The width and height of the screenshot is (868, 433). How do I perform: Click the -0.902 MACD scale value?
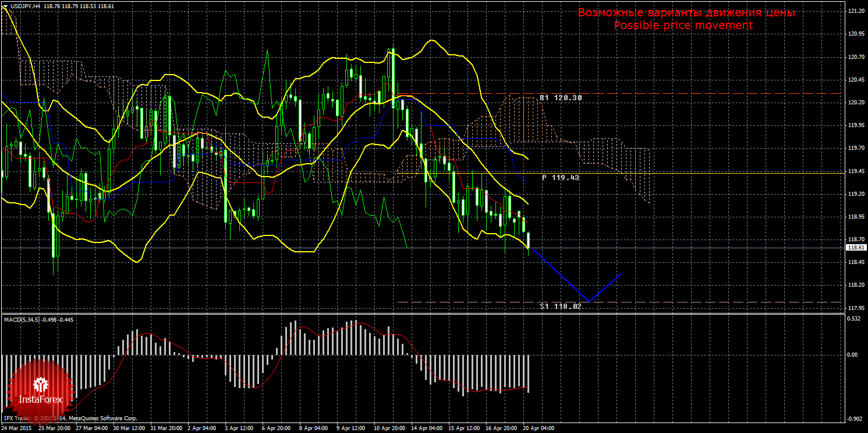[x=854, y=418]
